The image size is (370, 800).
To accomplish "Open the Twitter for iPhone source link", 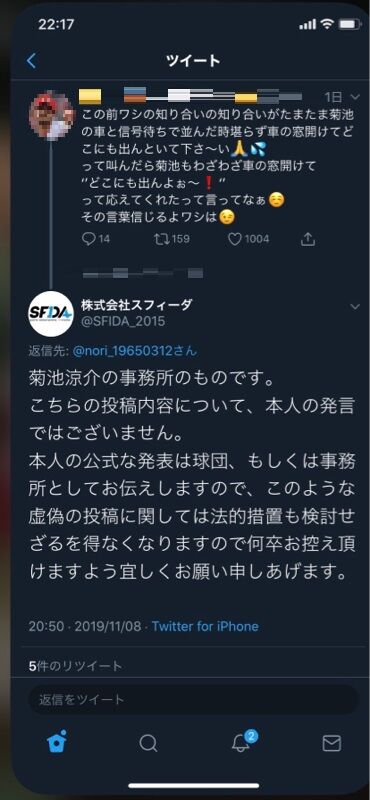I will (205, 626).
